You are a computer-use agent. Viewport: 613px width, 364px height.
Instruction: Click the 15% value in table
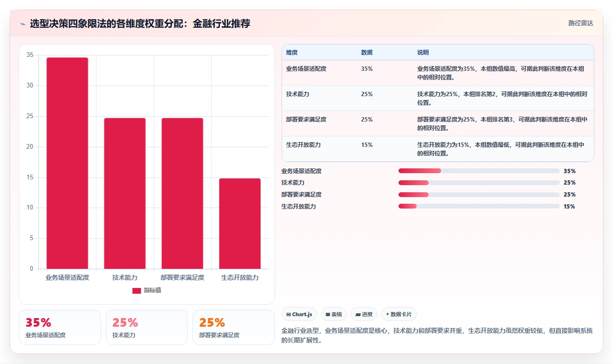click(367, 145)
